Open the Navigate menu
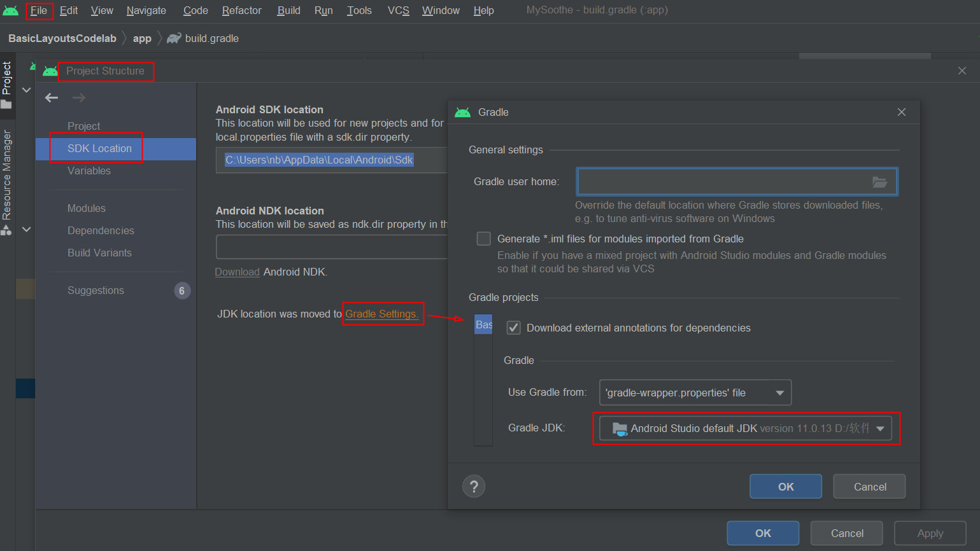 pyautogui.click(x=146, y=11)
